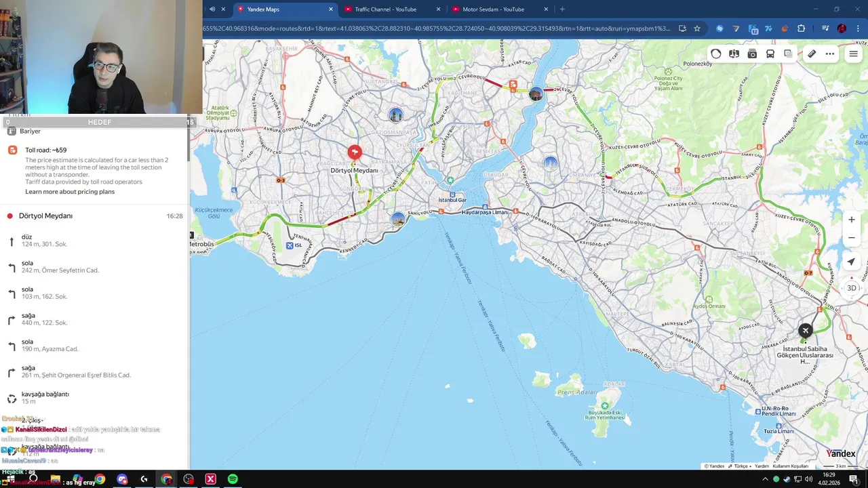
Task: Zoom out with the minus button
Action: pos(852,238)
